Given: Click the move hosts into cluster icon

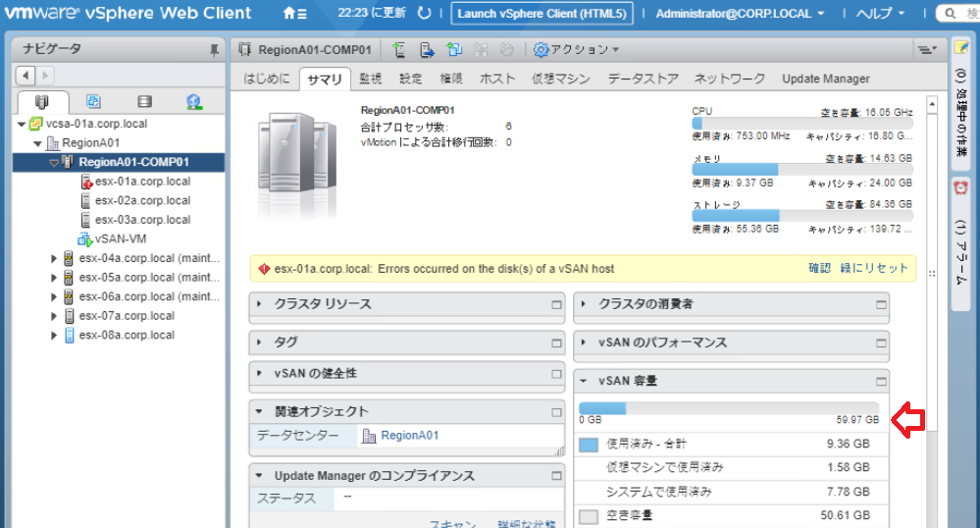Looking at the screenshot, I should (427, 49).
